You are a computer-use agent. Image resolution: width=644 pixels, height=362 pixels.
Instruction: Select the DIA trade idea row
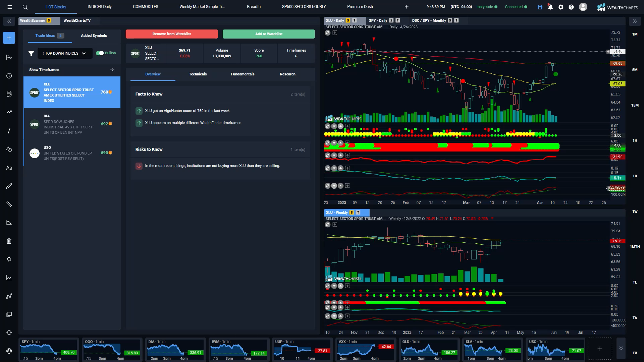click(x=72, y=124)
